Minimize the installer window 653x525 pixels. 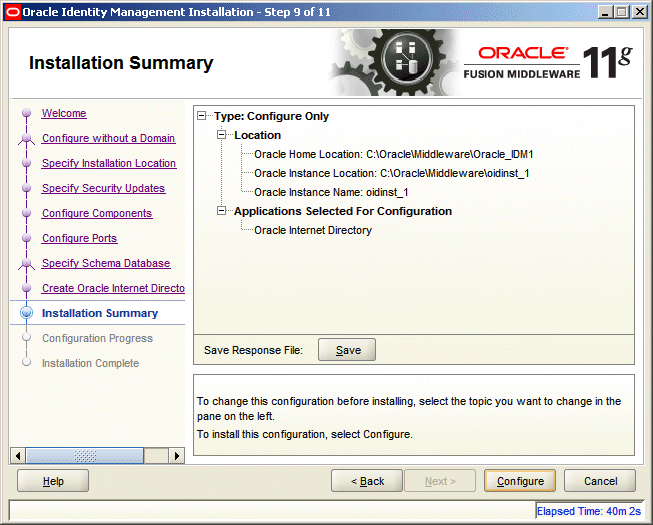coord(605,12)
